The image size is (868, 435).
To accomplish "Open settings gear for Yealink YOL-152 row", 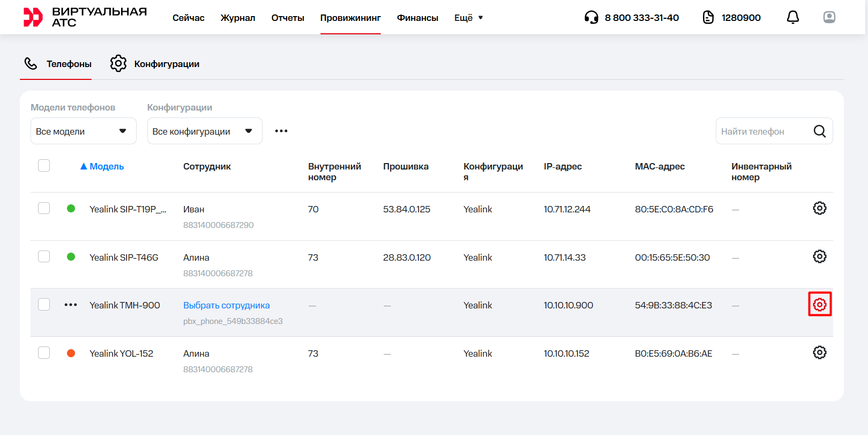I will [819, 352].
